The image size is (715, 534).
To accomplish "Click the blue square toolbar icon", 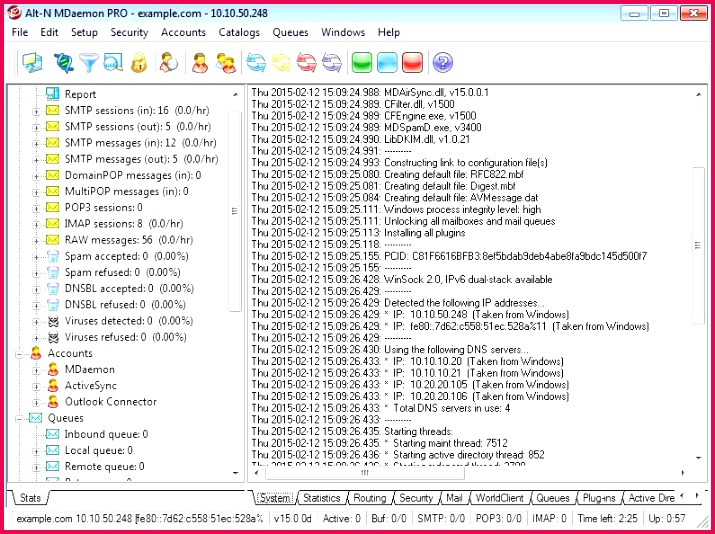I will (x=387, y=62).
